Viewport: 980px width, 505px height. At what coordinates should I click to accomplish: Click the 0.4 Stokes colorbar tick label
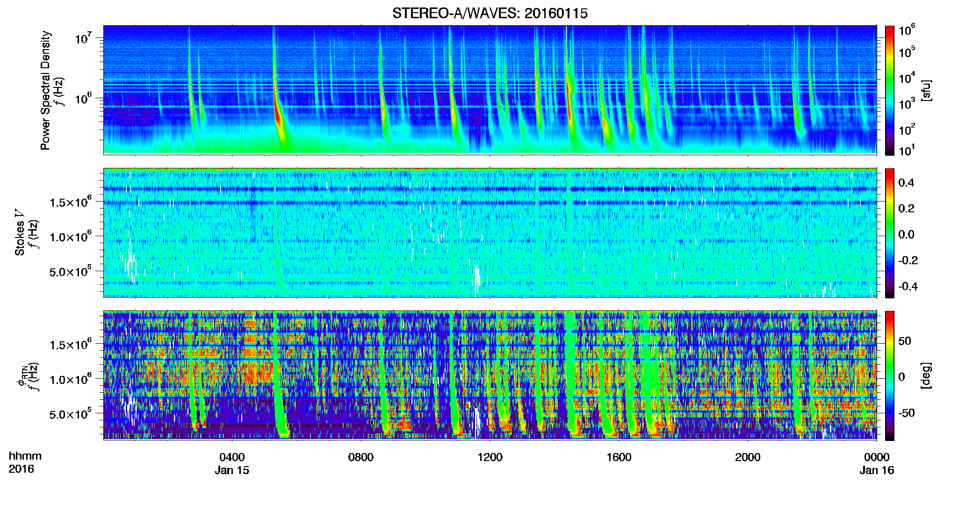906,183
